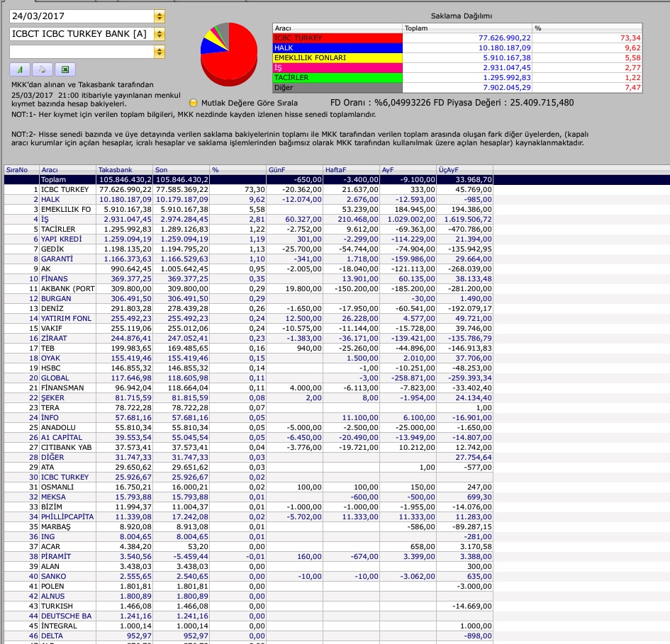The image size is (670, 644).
Task: Click the blue HALK legend swatch
Action: tap(337, 48)
